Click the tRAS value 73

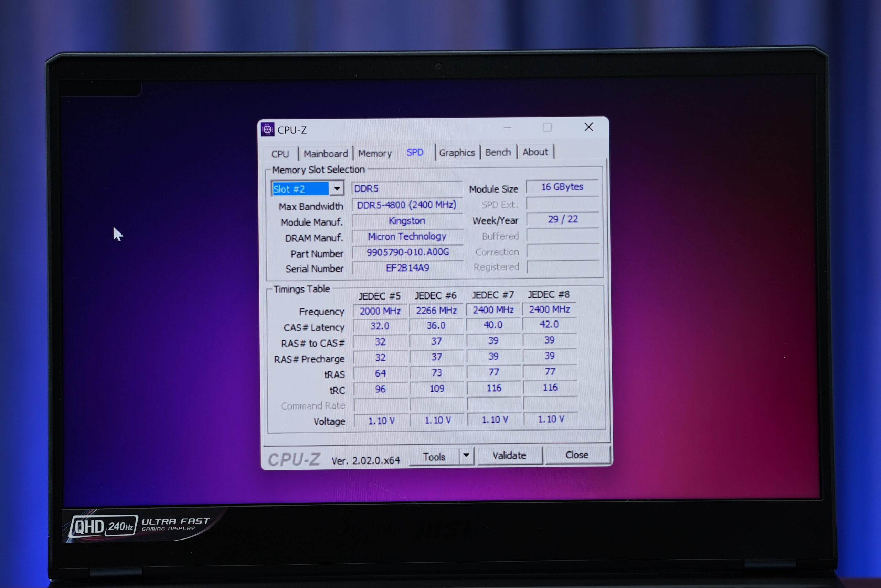[436, 373]
